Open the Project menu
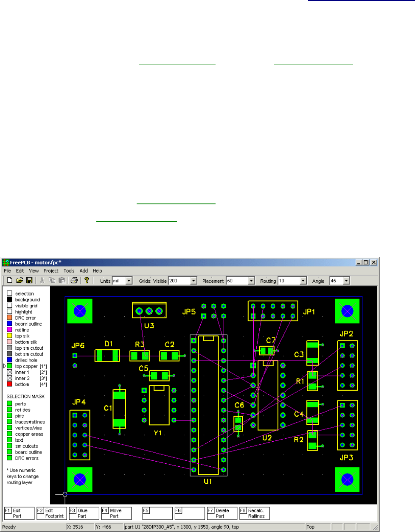 click(51, 271)
